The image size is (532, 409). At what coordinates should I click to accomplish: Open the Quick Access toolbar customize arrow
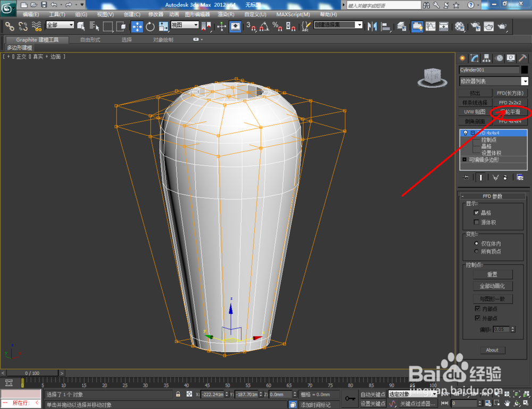[x=82, y=5]
